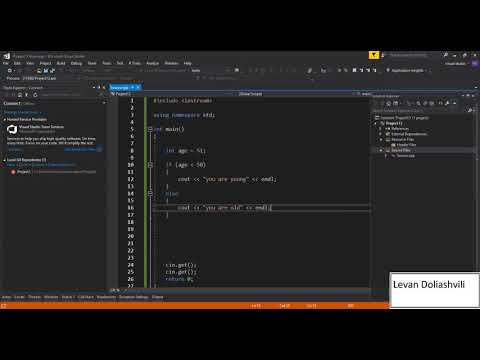This screenshot has width=480, height=360.
Task: Switch to the Breakpoints bottom tab
Action: [x=106, y=297]
